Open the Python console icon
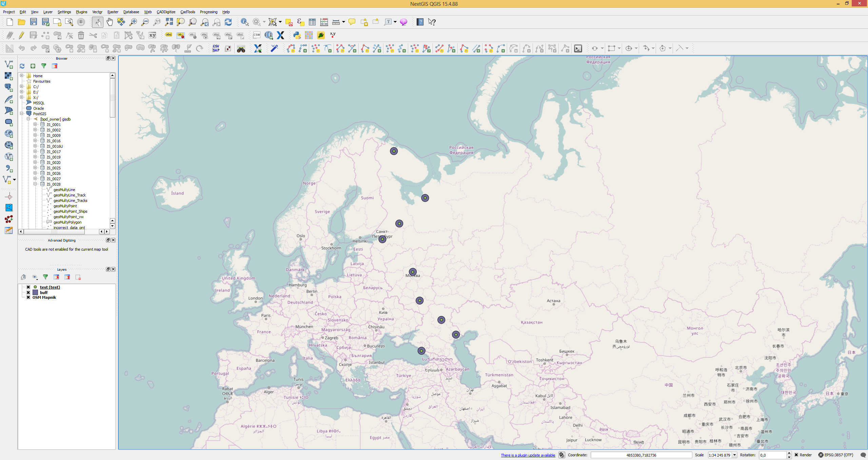868x460 pixels. [297, 35]
